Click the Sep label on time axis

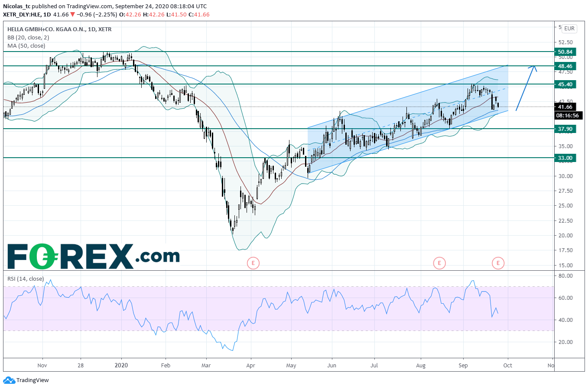463,366
